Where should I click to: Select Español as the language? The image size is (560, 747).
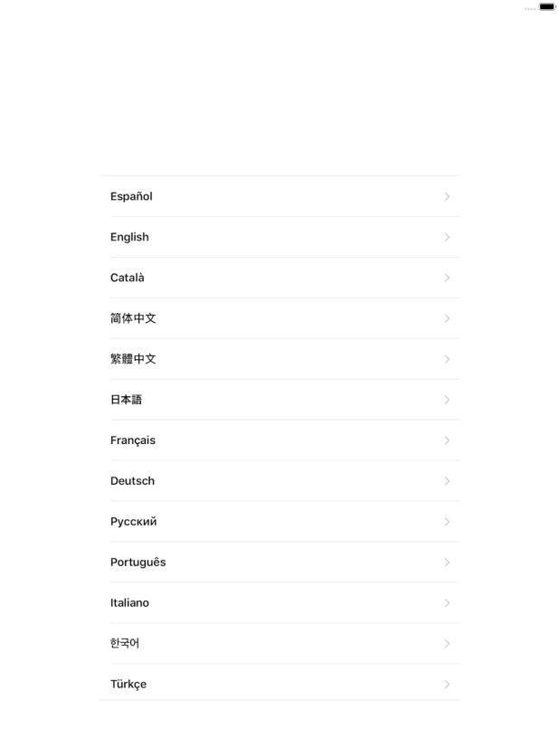280,196
